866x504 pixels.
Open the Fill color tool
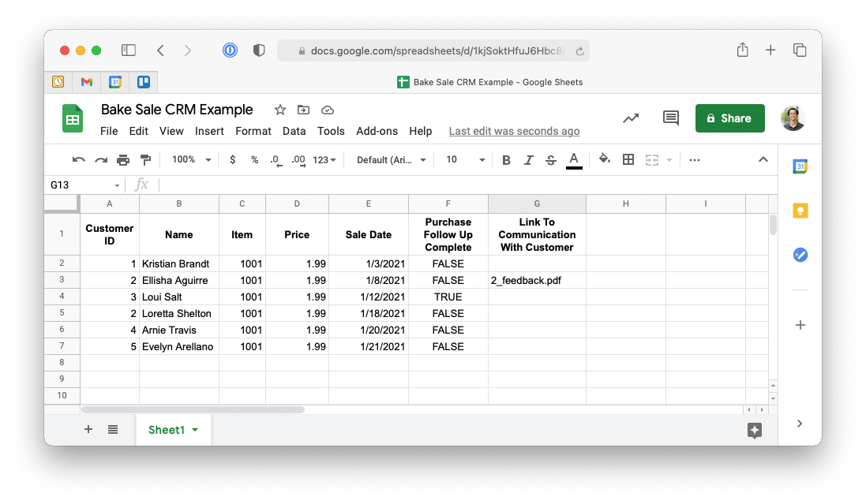click(x=604, y=159)
